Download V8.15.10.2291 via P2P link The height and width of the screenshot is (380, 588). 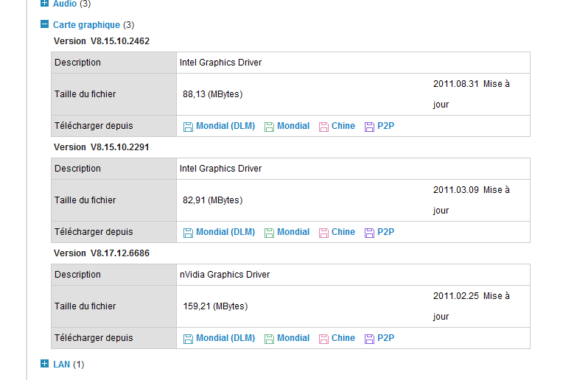[x=385, y=232]
